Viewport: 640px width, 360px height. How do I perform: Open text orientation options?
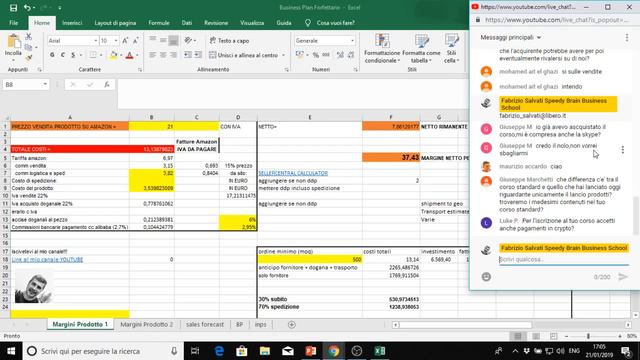click(x=188, y=40)
